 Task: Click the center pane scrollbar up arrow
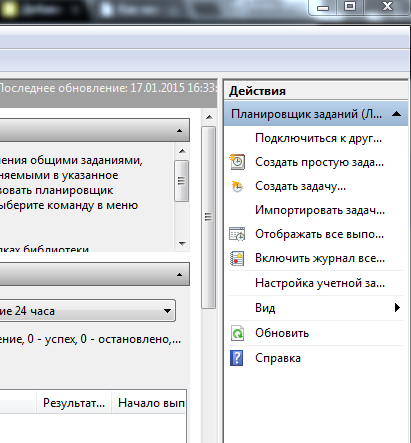(209, 117)
